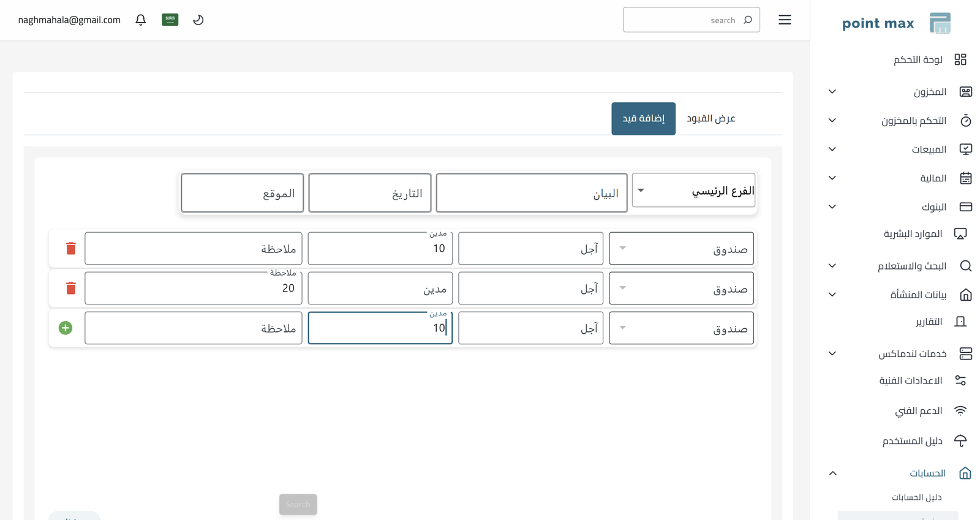Click the دليل الحسابات link
980x520 pixels.
click(916, 497)
